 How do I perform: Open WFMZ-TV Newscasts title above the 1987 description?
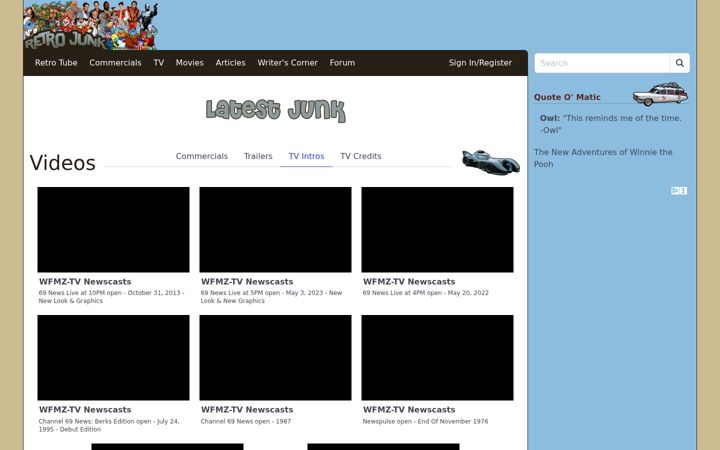tap(247, 410)
